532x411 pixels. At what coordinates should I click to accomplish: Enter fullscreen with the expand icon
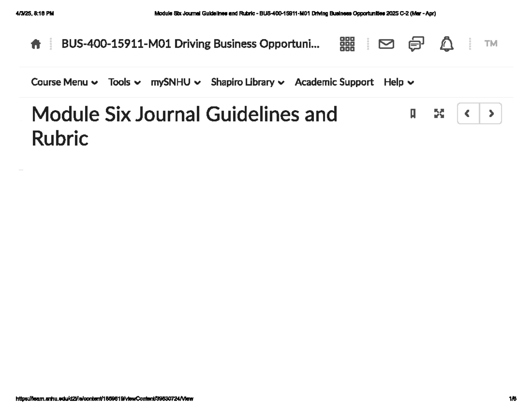[439, 114]
